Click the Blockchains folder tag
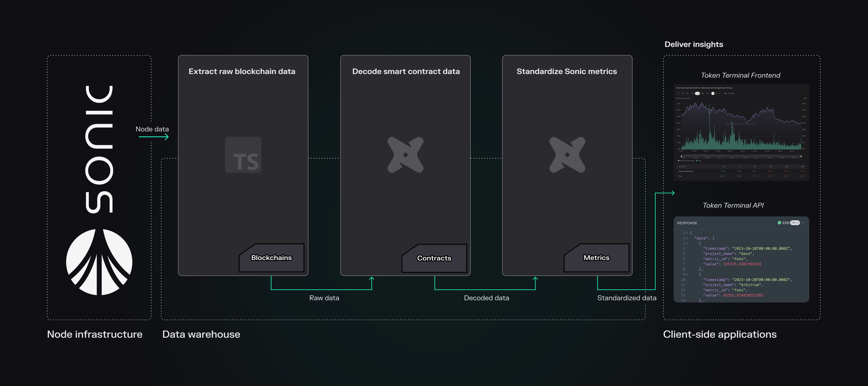 pyautogui.click(x=272, y=258)
